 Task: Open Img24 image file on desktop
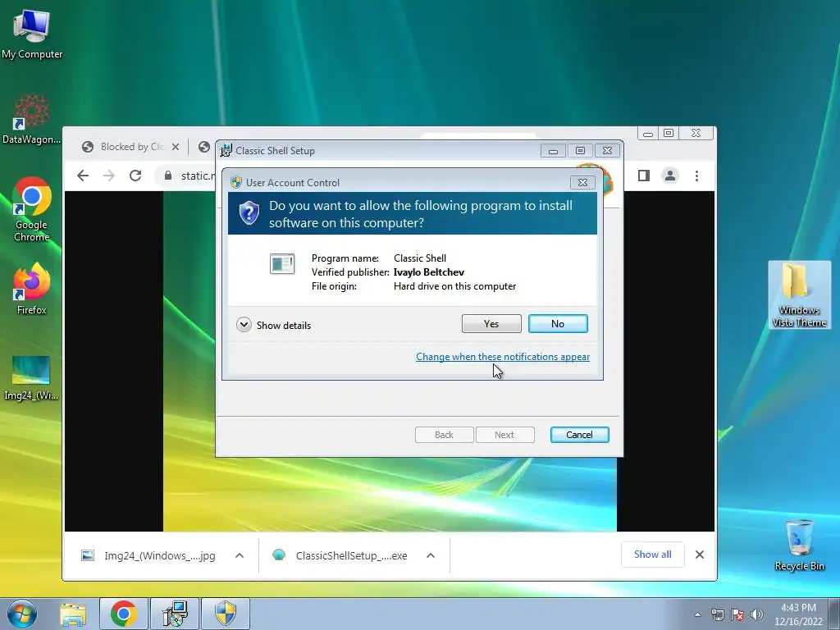click(x=31, y=377)
